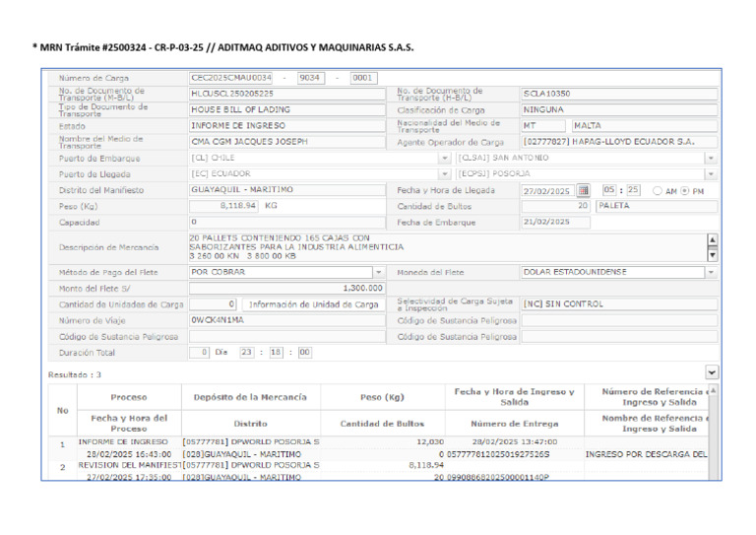756x535 pixels.
Task: Open the Puerto de Embarque country dropdown
Action: pyautogui.click(x=444, y=159)
